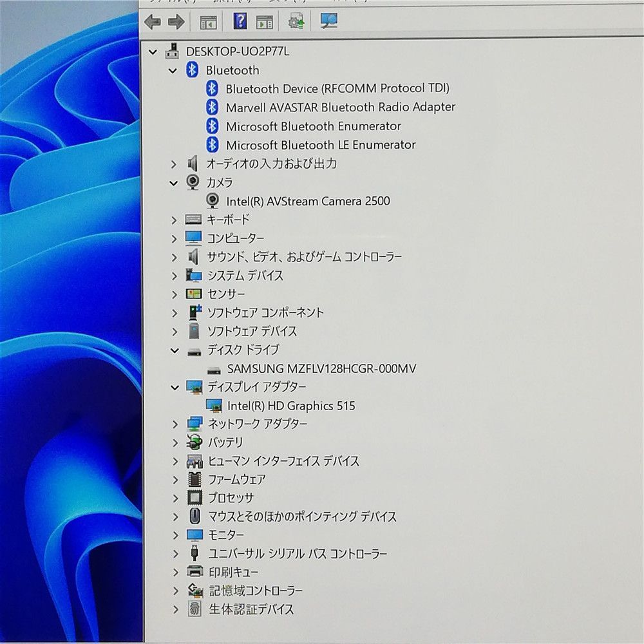The width and height of the screenshot is (644, 644).
Task: Select Bluetooth Device (RFCOMM Protocol TDI)
Action: tap(337, 88)
